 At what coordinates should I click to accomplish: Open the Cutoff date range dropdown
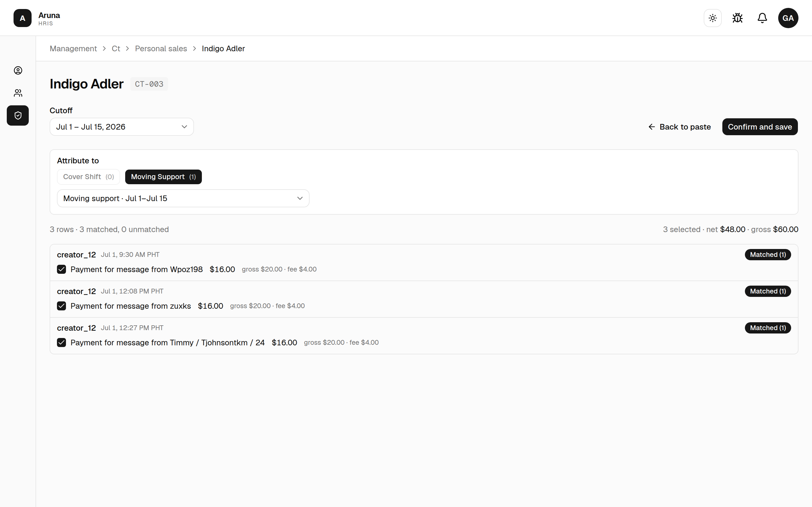[x=122, y=127]
